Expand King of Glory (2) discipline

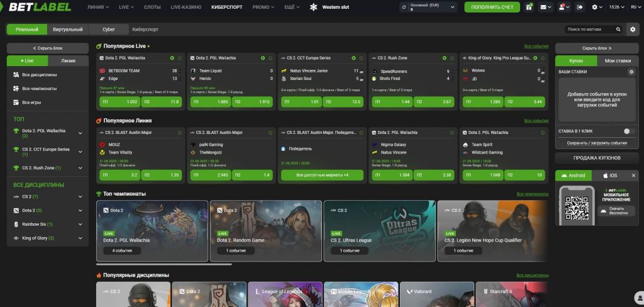coord(80,238)
